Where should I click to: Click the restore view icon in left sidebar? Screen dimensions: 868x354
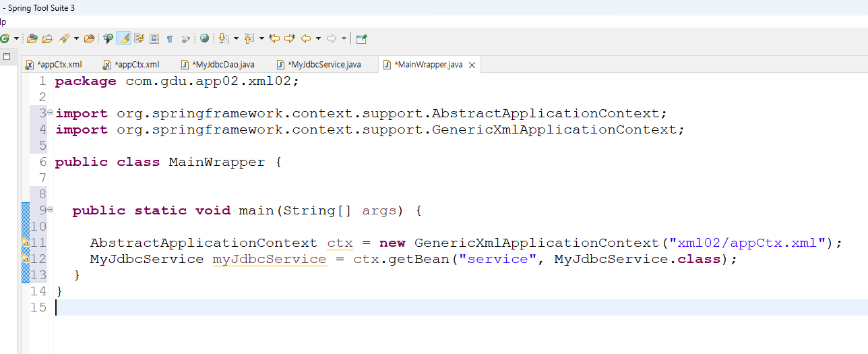[7, 57]
